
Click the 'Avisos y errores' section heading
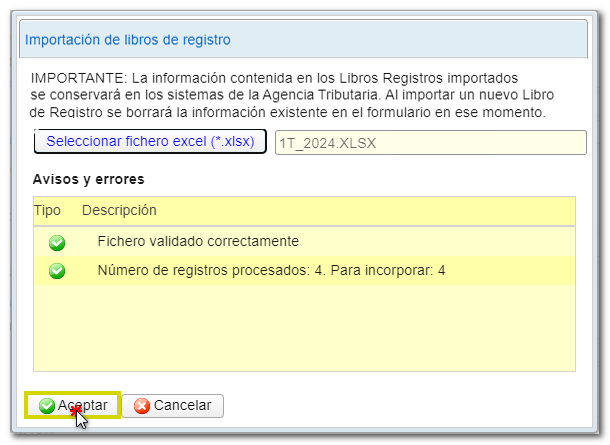tap(89, 180)
